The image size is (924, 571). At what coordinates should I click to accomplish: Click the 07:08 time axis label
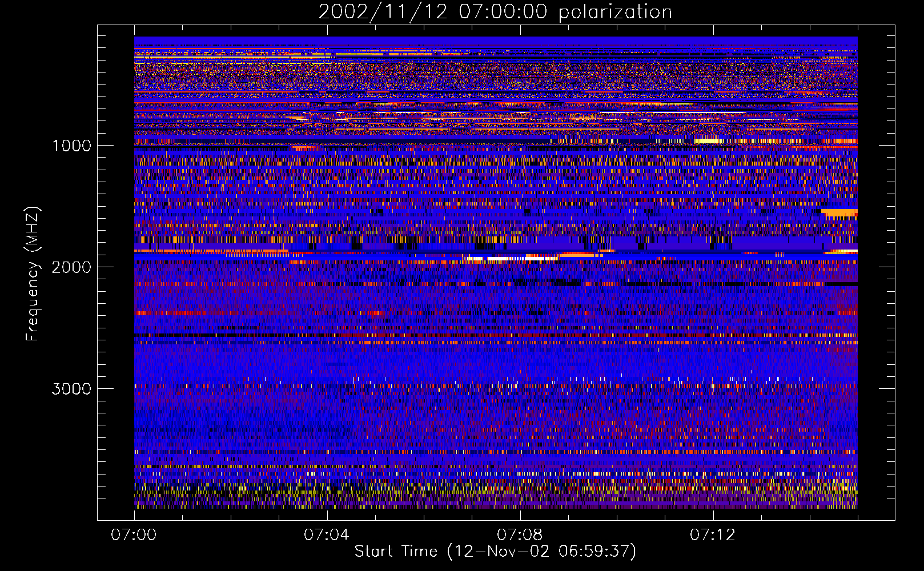[520, 535]
